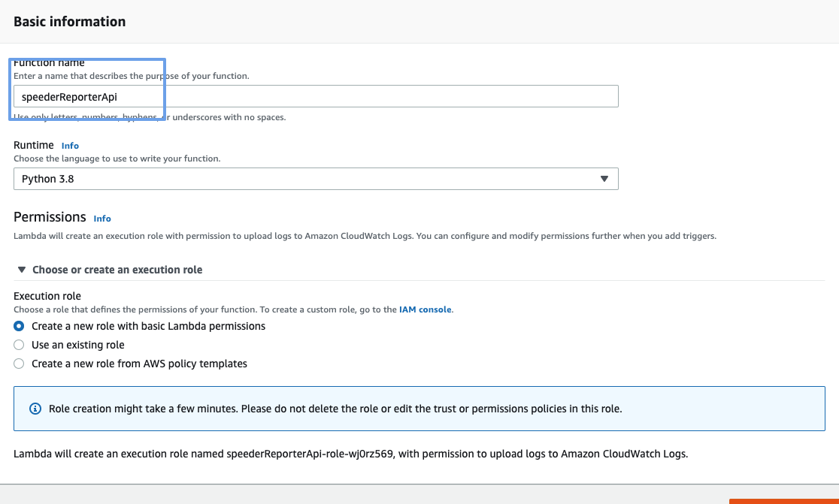This screenshot has width=839, height=504.
Task: Open the IAM console link
Action: [426, 309]
